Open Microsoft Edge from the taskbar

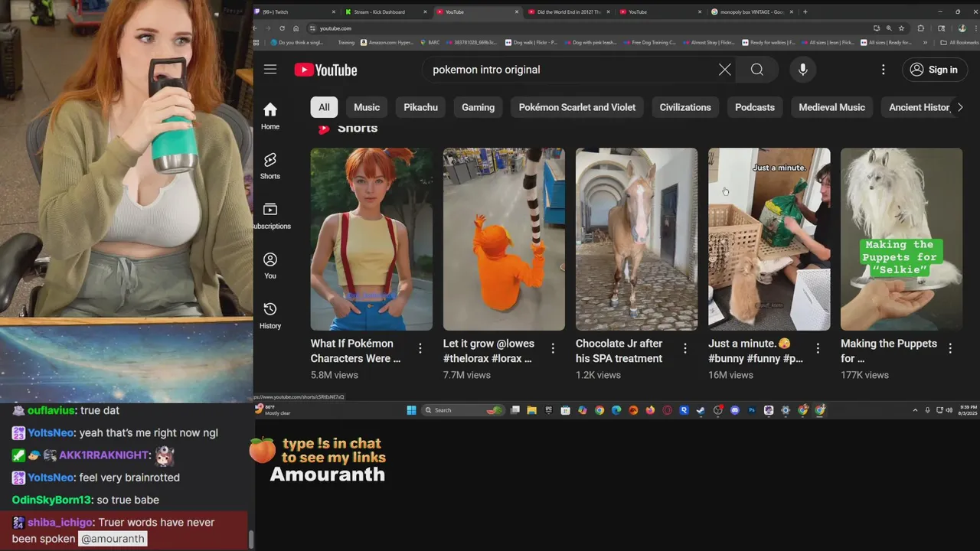(616, 410)
